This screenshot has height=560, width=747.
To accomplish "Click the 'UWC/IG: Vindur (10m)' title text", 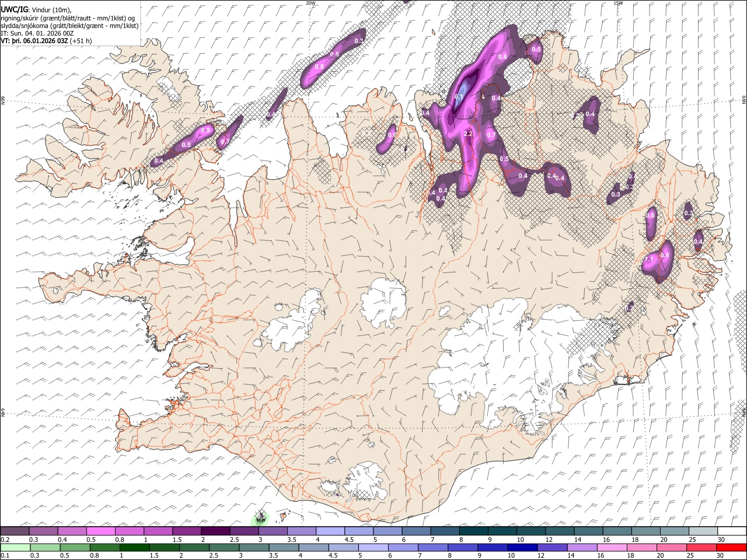I will (x=36, y=10).
